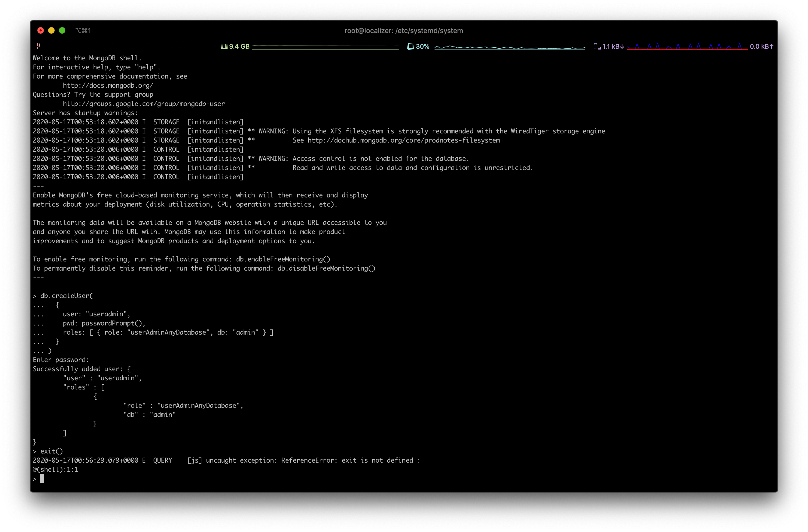Click db.disableFreeMonitoring() command text
The image size is (808, 532).
[x=326, y=268]
